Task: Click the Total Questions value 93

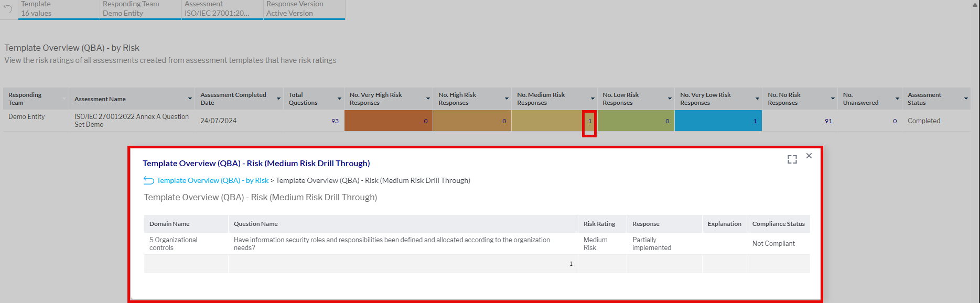Action: pos(335,121)
